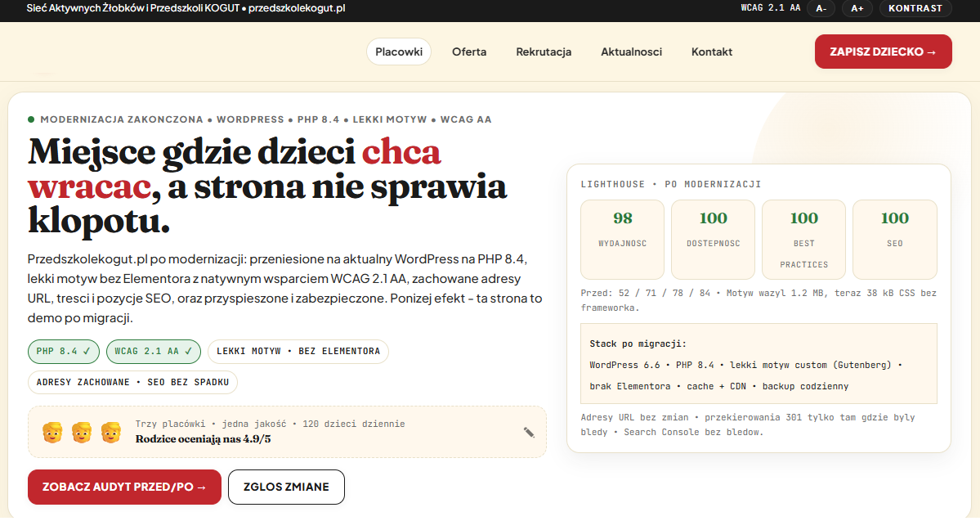
Task: Click the rightmost child face emoji
Action: pos(111,433)
